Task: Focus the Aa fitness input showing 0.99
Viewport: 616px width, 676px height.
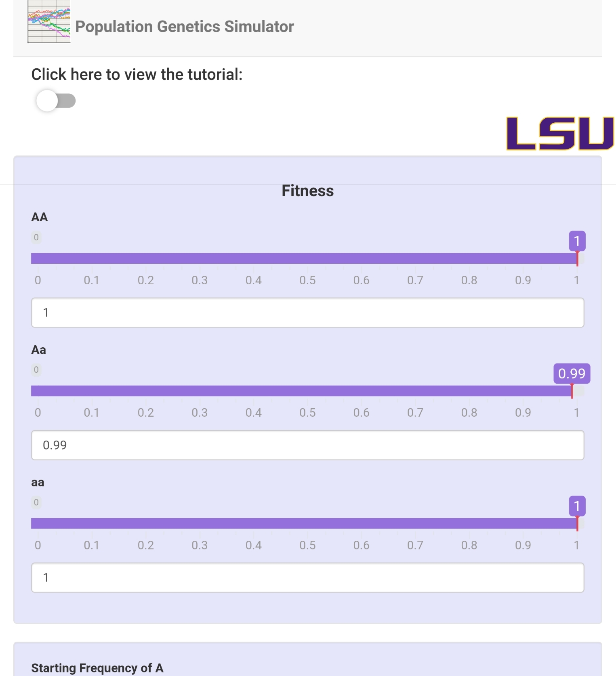Action: tap(307, 445)
